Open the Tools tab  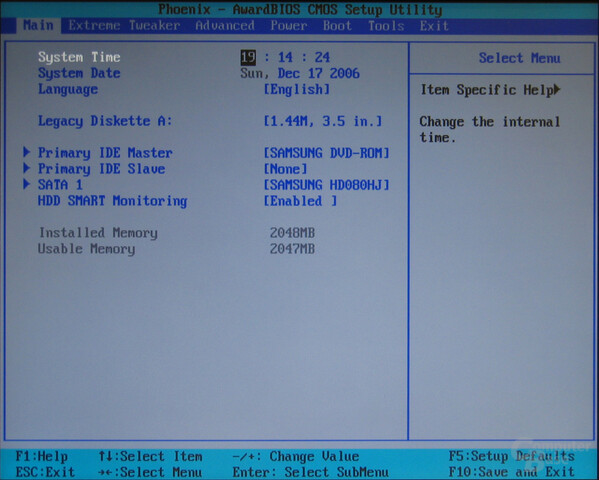[386, 26]
